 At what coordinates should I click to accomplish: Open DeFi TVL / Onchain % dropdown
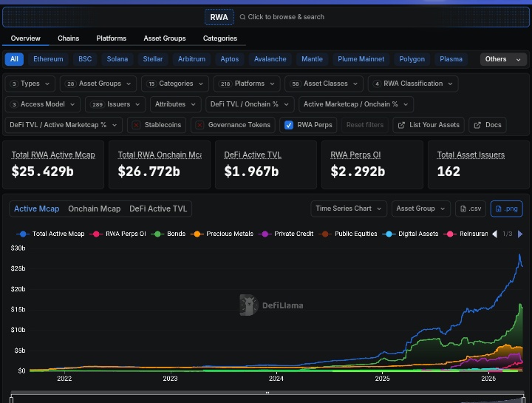(x=250, y=104)
